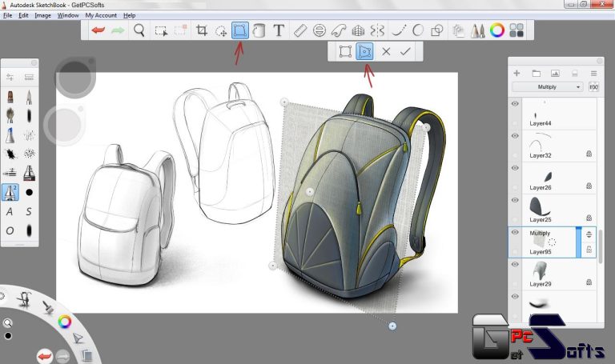Open Layer95 blend mode icon
The height and width of the screenshot is (364, 615).
click(589, 234)
